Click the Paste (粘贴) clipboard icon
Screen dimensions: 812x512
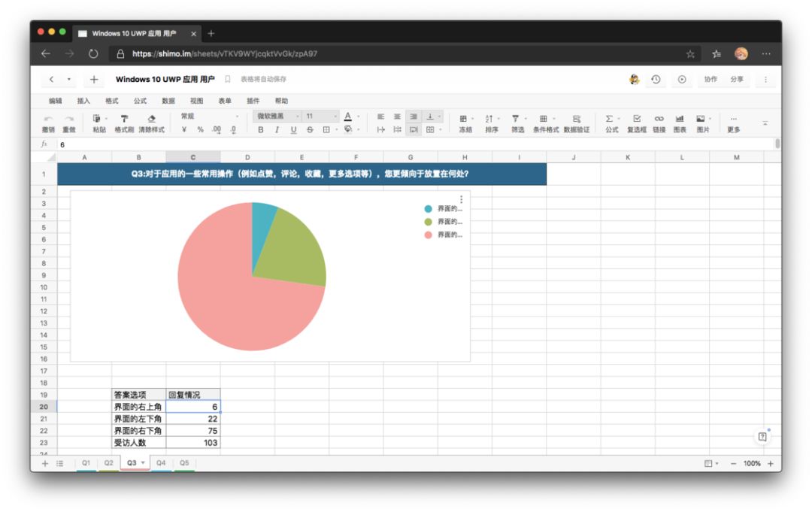[x=97, y=119]
